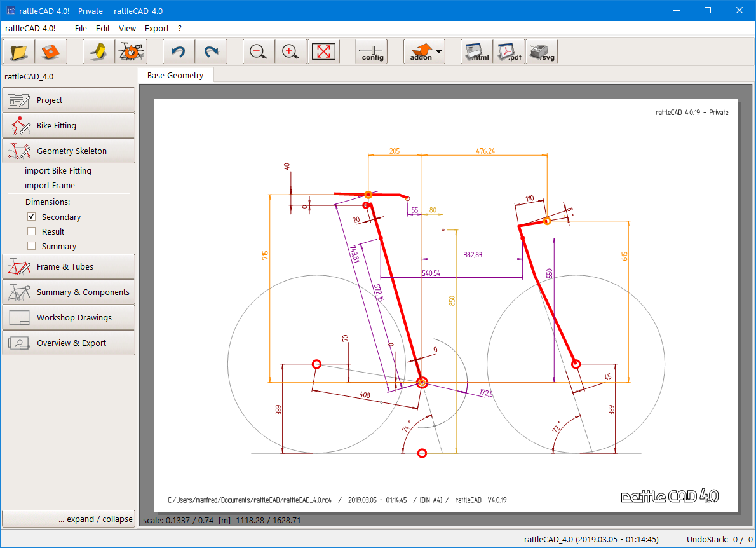This screenshot has width=756, height=548.
Task: Click the Bike Fitting rider icon
Action: point(19,125)
